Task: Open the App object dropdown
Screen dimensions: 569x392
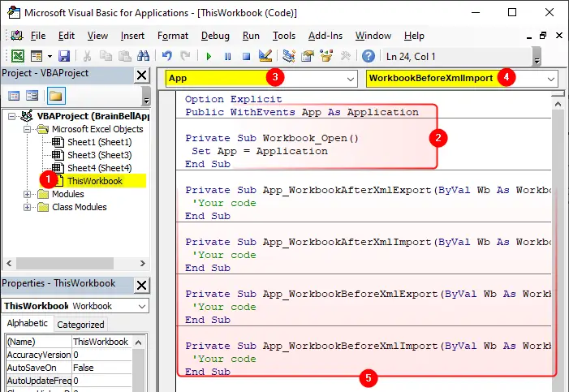Action: point(350,79)
